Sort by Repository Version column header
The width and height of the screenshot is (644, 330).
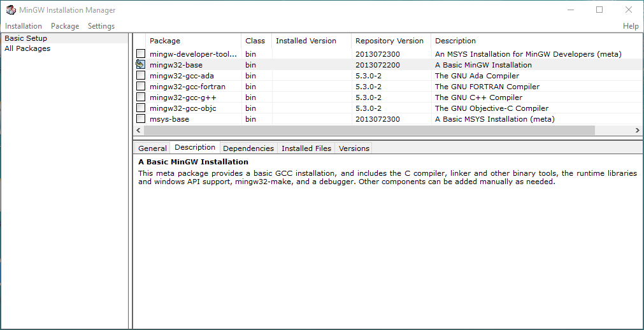click(389, 41)
